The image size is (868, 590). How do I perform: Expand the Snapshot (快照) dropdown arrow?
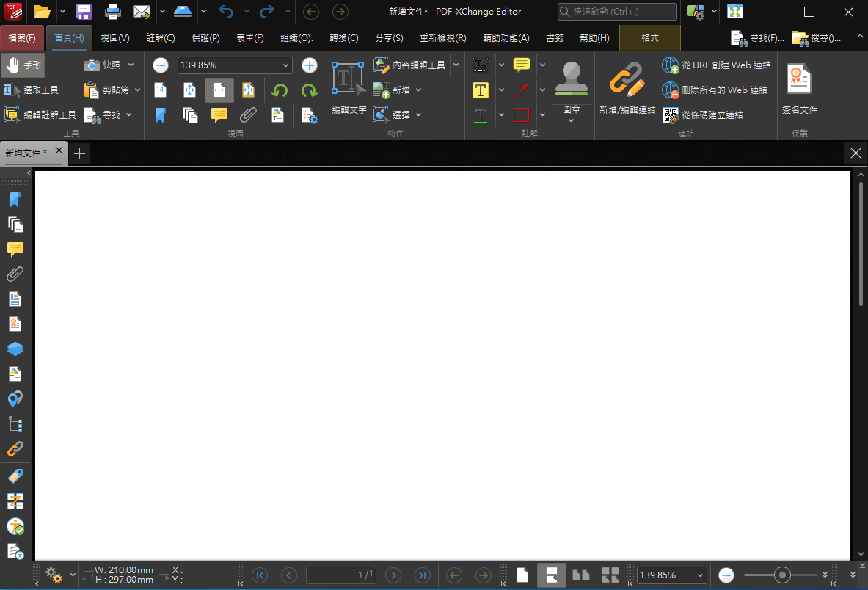coord(131,65)
